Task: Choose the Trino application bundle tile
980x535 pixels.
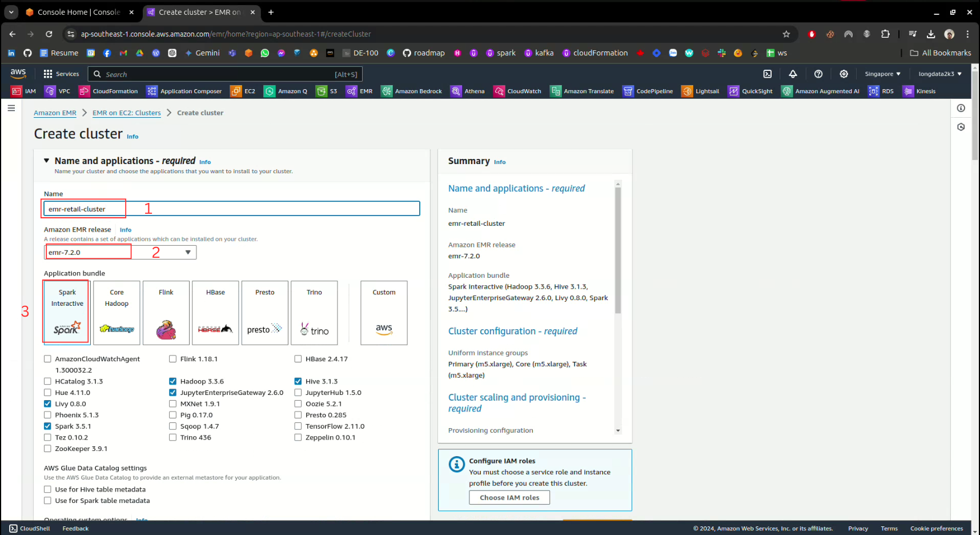Action: (314, 313)
